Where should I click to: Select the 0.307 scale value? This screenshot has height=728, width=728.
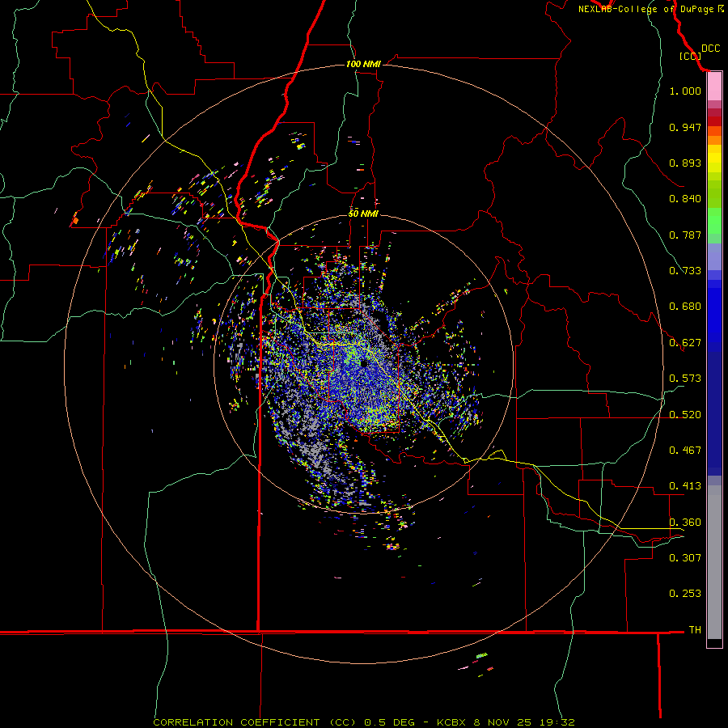tap(685, 558)
